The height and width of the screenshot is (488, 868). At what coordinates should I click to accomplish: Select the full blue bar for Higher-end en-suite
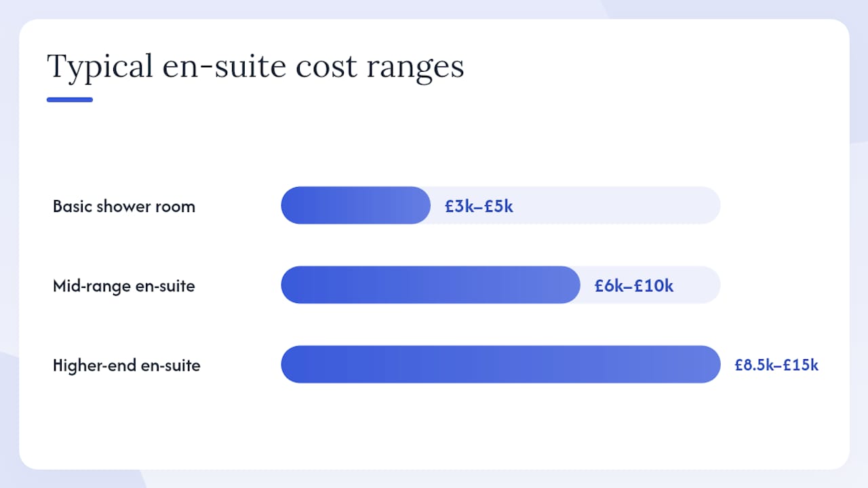(500, 365)
